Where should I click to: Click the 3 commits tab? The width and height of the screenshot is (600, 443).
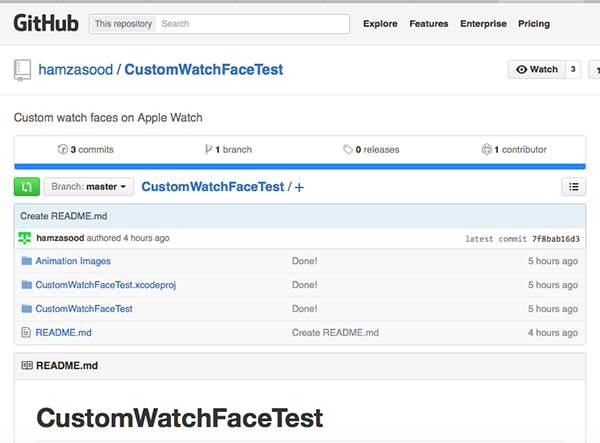point(86,149)
